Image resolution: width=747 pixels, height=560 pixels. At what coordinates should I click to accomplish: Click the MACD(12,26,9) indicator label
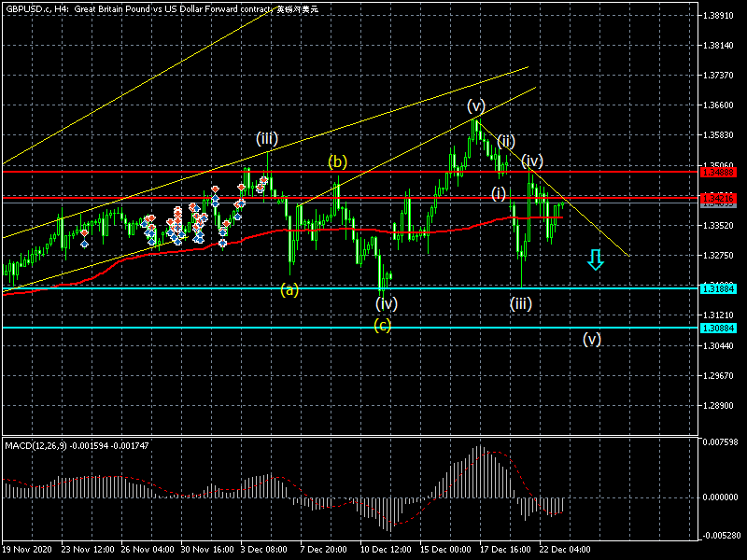[37, 444]
